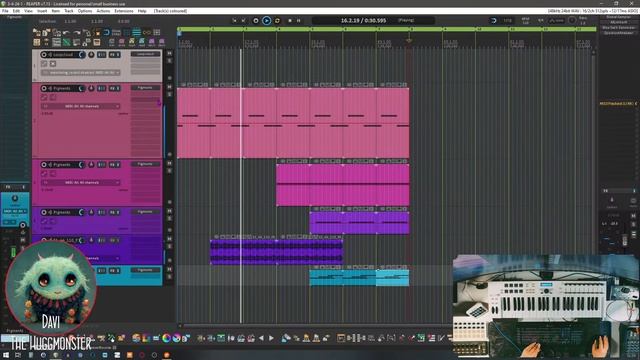Image resolution: width=640 pixels, height=360 pixels.
Task: Solo the purple Pigments track
Action: (169, 218)
